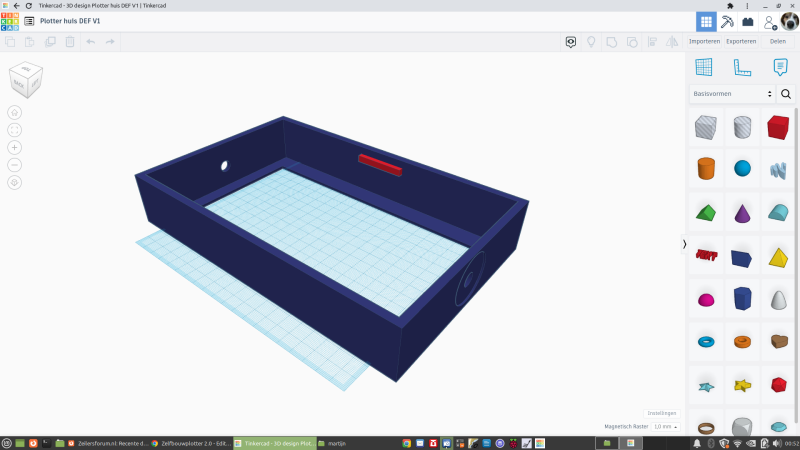This screenshot has width=800, height=450.
Task: Select the blue Sphere shape
Action: tap(742, 168)
